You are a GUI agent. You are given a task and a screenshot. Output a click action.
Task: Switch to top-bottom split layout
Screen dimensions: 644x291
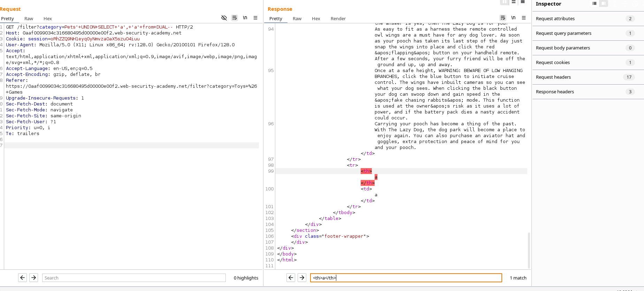514,2
